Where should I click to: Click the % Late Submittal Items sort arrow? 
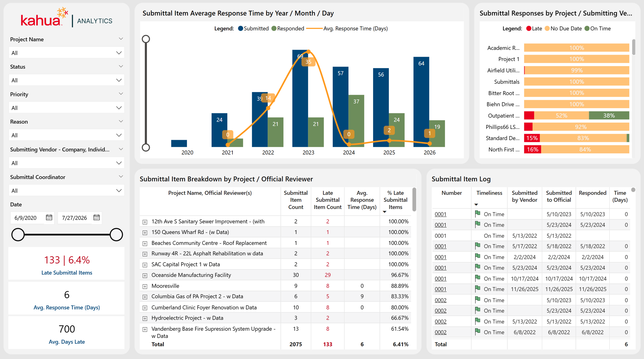(x=385, y=212)
